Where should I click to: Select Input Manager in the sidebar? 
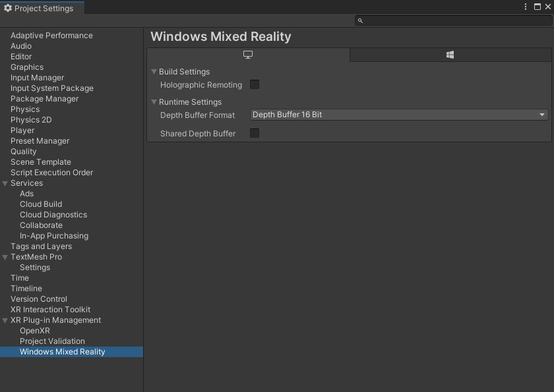(x=37, y=78)
